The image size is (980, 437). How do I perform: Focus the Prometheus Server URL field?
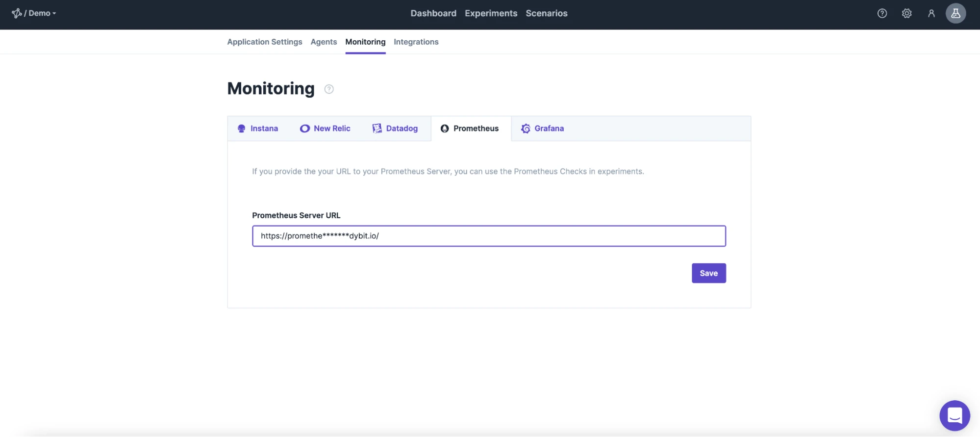[489, 236]
